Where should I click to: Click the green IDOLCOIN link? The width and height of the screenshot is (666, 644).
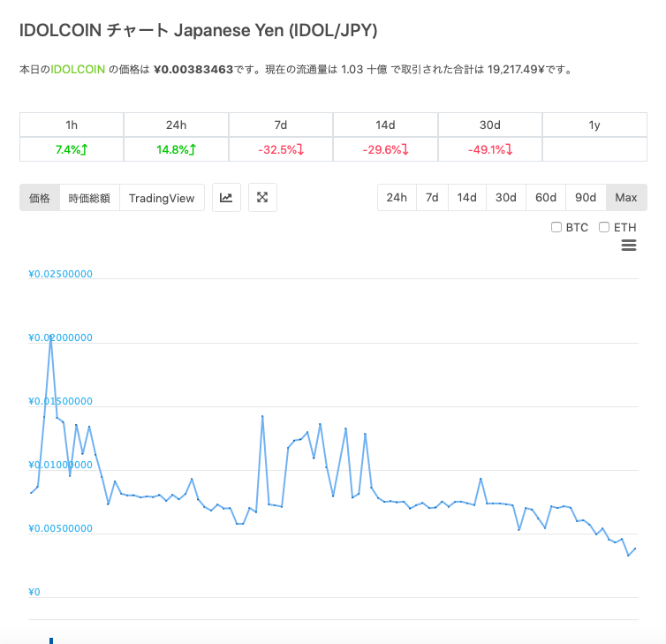[78, 69]
